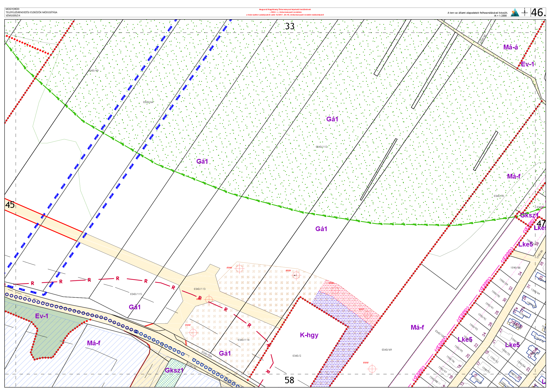This screenshot has height=392, width=555.
Task: Click the north arrow compass symbol
Action: point(525,12)
